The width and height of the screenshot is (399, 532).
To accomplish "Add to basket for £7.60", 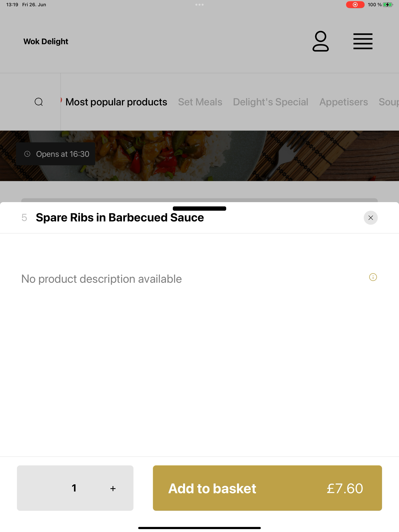I will pyautogui.click(x=267, y=488).
